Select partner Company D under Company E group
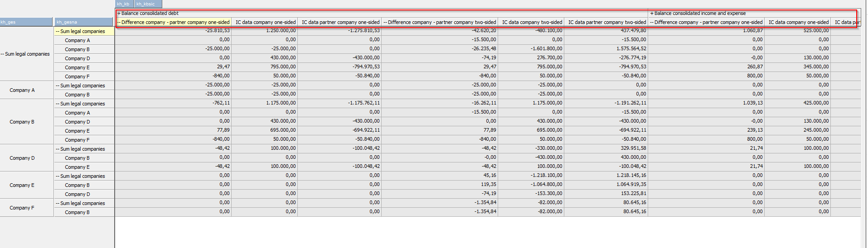Viewport: 868px width, 248px height. pos(84,194)
